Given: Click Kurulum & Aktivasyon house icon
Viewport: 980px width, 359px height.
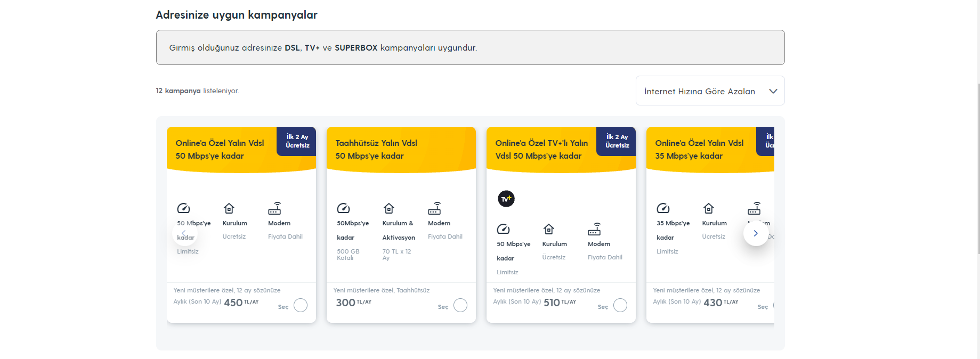Looking at the screenshot, I should point(389,208).
